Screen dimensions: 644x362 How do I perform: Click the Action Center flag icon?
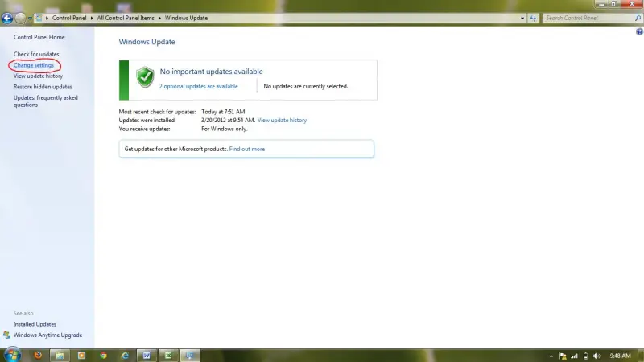(563, 356)
